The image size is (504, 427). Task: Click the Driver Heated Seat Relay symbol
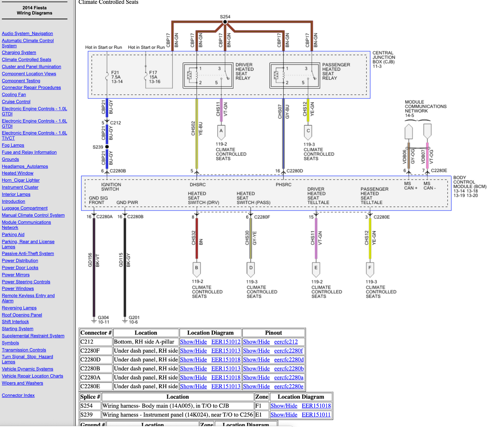[x=208, y=75]
